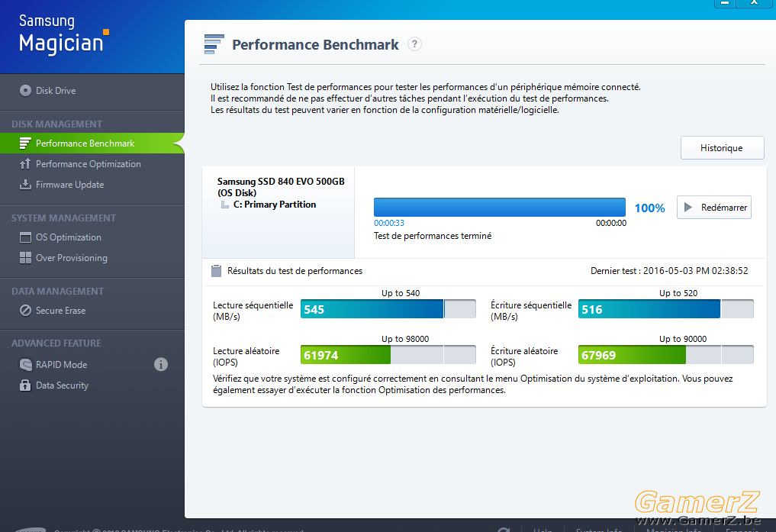This screenshot has width=776, height=532.
Task: Click the Performance Optimization arrows icon
Action: (x=25, y=164)
